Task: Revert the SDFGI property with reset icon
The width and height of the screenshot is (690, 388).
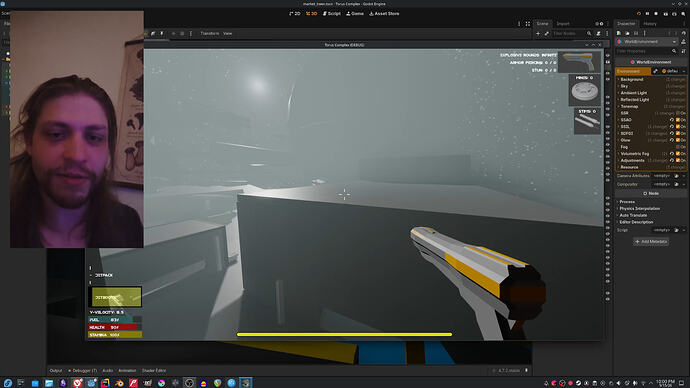Action: pyautogui.click(x=672, y=133)
